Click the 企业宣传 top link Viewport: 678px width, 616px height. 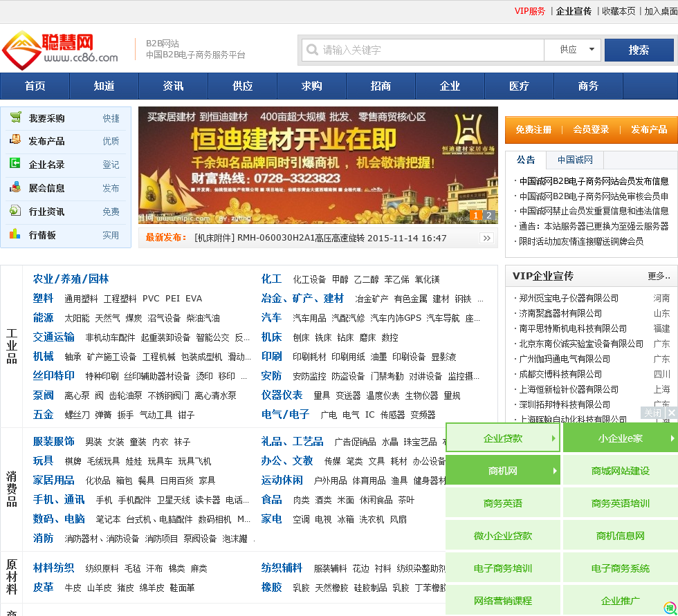pos(574,11)
